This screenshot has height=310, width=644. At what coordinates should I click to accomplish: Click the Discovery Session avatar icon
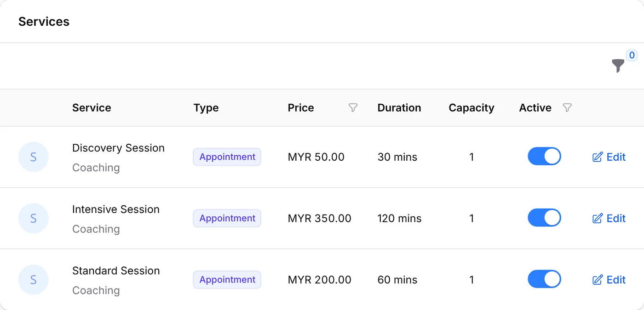point(33,157)
